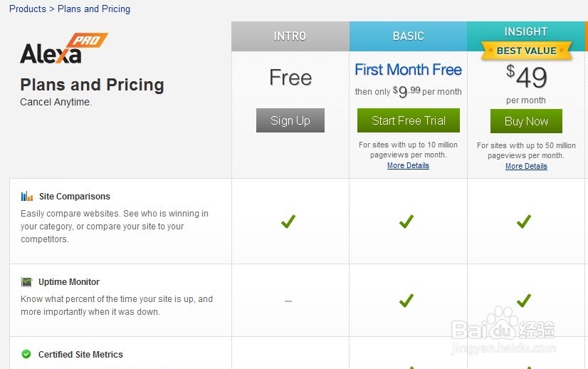Click the Certified Site Metrics green badge icon

[x=26, y=354]
